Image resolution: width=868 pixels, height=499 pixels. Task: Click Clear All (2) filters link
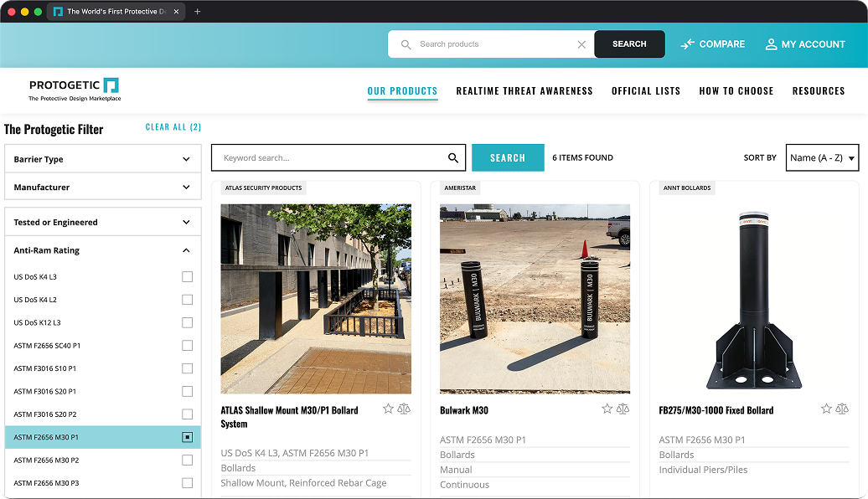[x=173, y=127]
